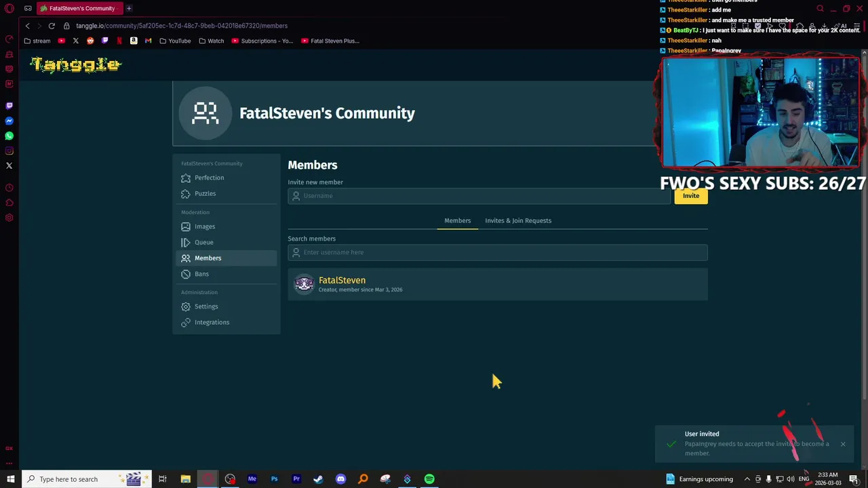The height and width of the screenshot is (488, 868).
Task: Open Discord from the taskbar
Action: click(x=340, y=479)
